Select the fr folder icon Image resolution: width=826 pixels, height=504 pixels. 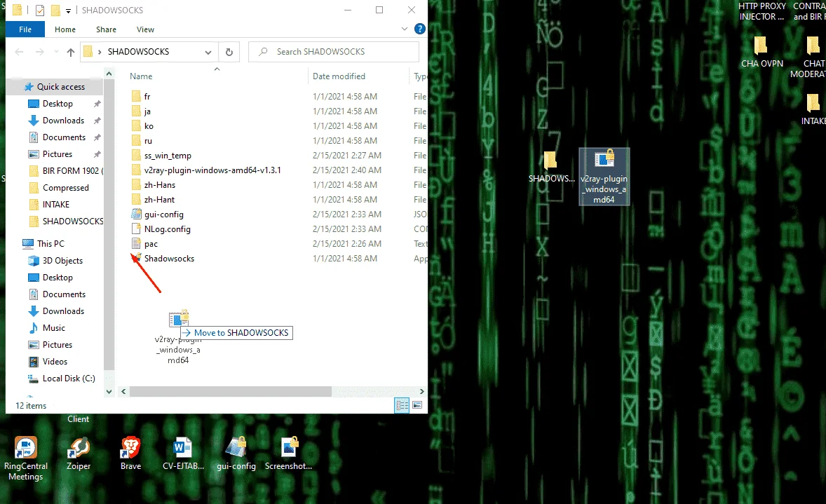137,96
